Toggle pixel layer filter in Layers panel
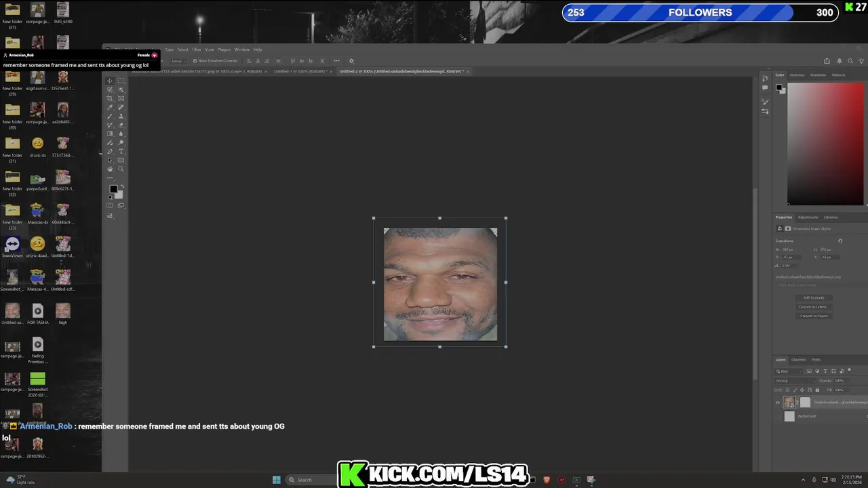The image size is (868, 488). [809, 371]
